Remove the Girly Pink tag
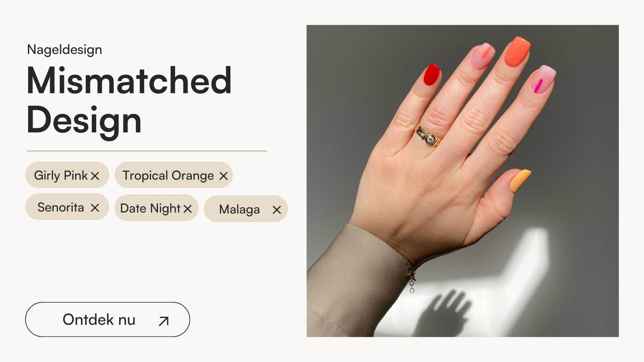The image size is (644, 362). pos(95,176)
